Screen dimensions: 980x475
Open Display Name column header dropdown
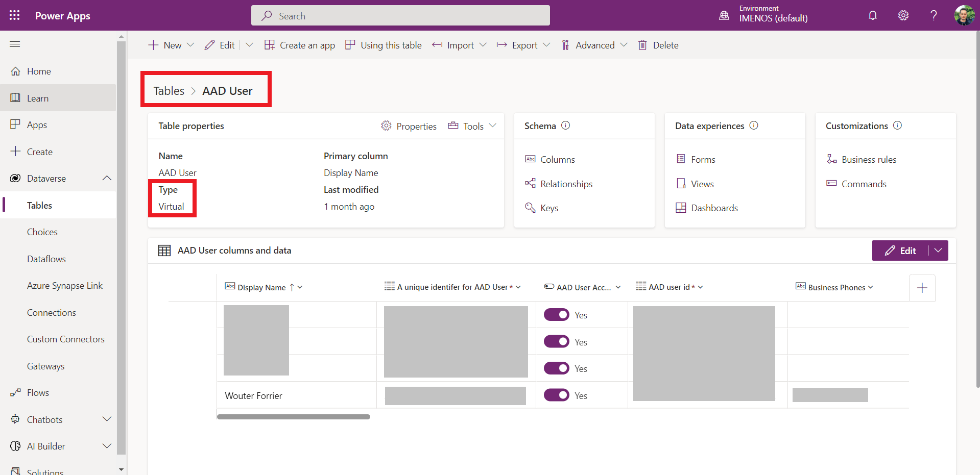pos(300,287)
